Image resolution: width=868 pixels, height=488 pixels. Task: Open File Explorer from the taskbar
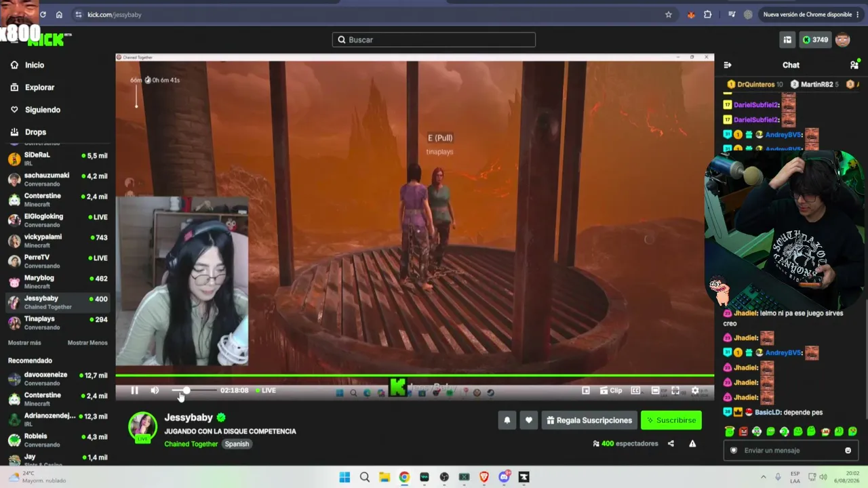[x=384, y=477]
